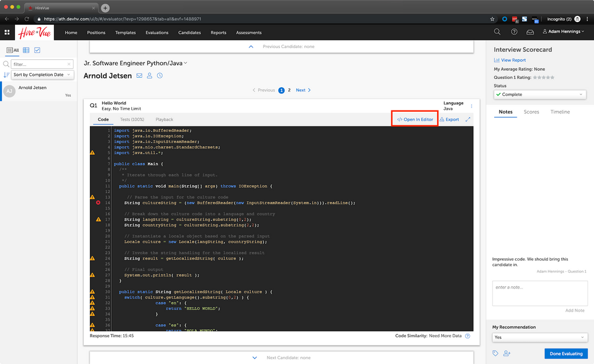This screenshot has height=364, width=594.
Task: Switch to the checkbox selection view
Action: coord(37,50)
